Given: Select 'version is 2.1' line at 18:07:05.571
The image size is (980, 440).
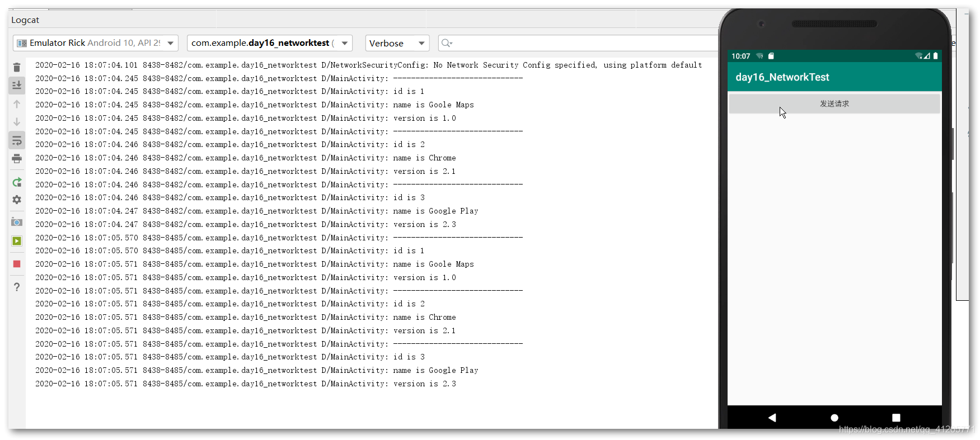Looking at the screenshot, I should point(246,330).
